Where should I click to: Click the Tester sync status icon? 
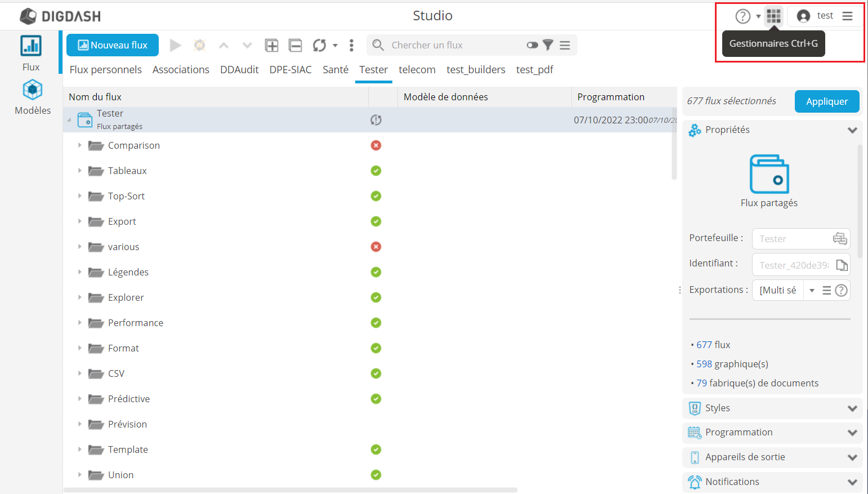coord(376,119)
